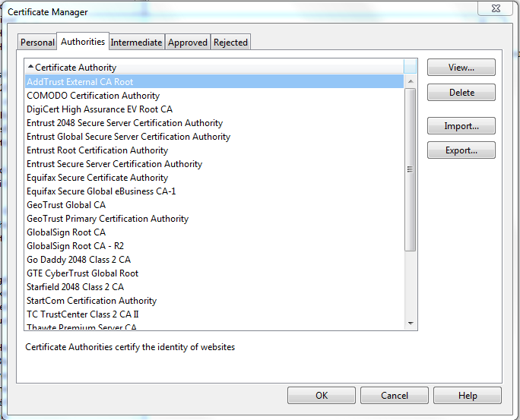This screenshot has height=420, width=520.
Task: Select Entrust 2048 Secure Server Certification Authority
Action: coord(214,123)
